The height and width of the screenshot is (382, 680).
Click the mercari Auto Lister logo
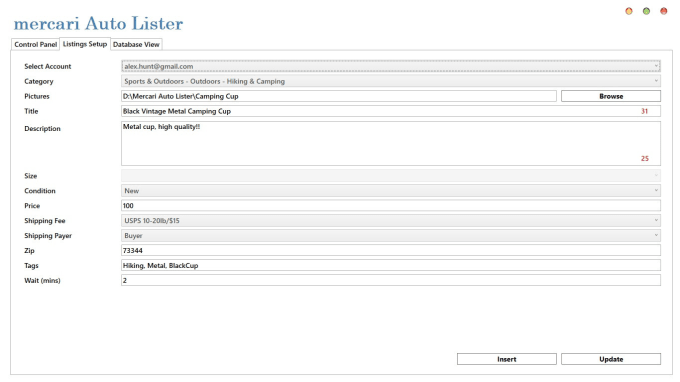(x=98, y=23)
